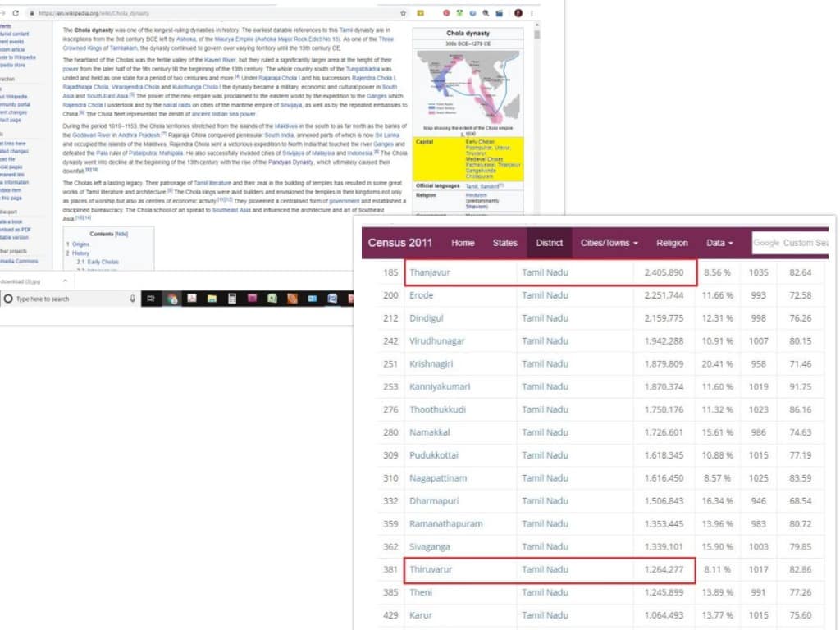Image resolution: width=840 pixels, height=630 pixels.
Task: Open Chrome three-dot menu
Action: [x=532, y=13]
